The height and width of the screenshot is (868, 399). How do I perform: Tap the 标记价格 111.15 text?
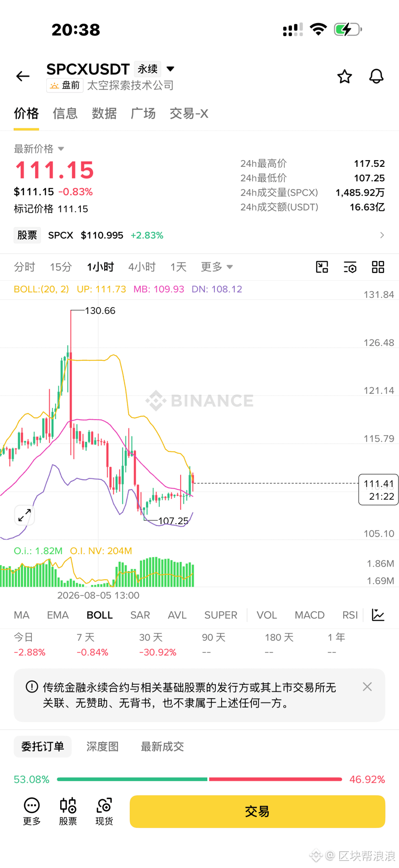[51, 209]
